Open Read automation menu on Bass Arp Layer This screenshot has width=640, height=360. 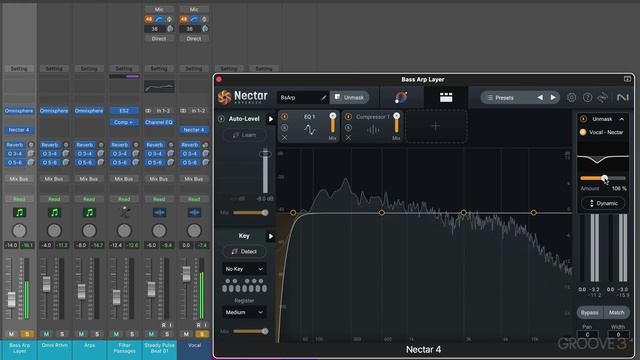pos(19,199)
